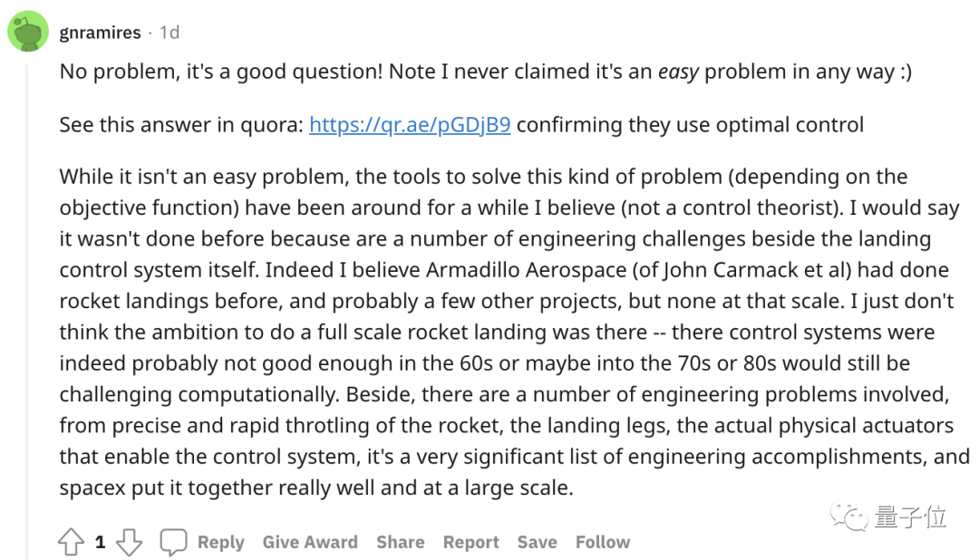
Task: Give Award to this comment
Action: click(310, 542)
